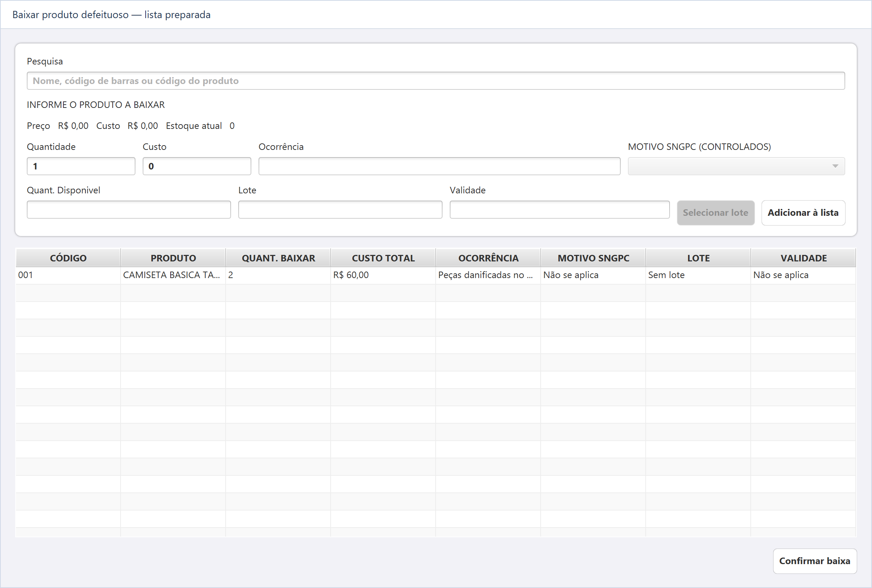The width and height of the screenshot is (872, 588).
Task: Focus the Quantidade field
Action: (x=81, y=166)
